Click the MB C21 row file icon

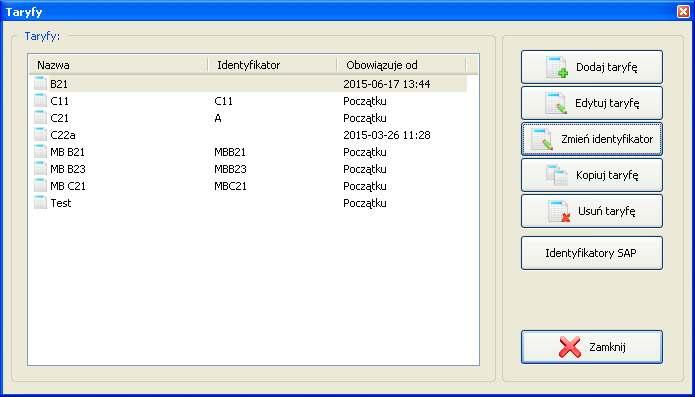click(40, 186)
